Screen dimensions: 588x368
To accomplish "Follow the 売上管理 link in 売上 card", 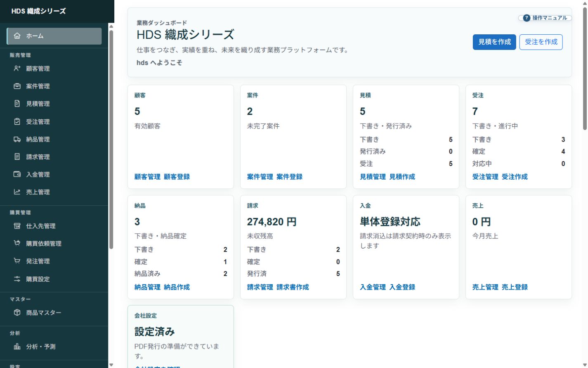I will (485, 287).
